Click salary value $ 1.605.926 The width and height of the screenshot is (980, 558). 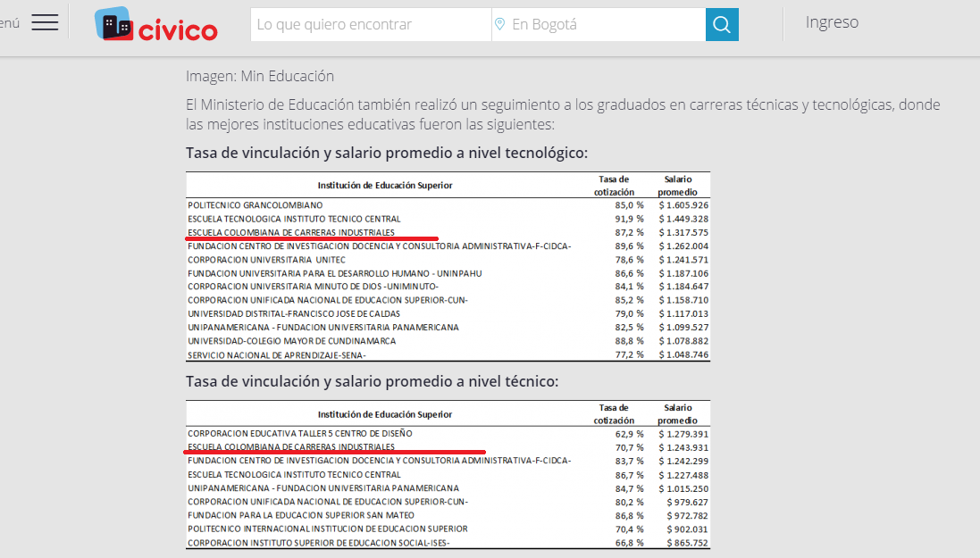point(683,205)
